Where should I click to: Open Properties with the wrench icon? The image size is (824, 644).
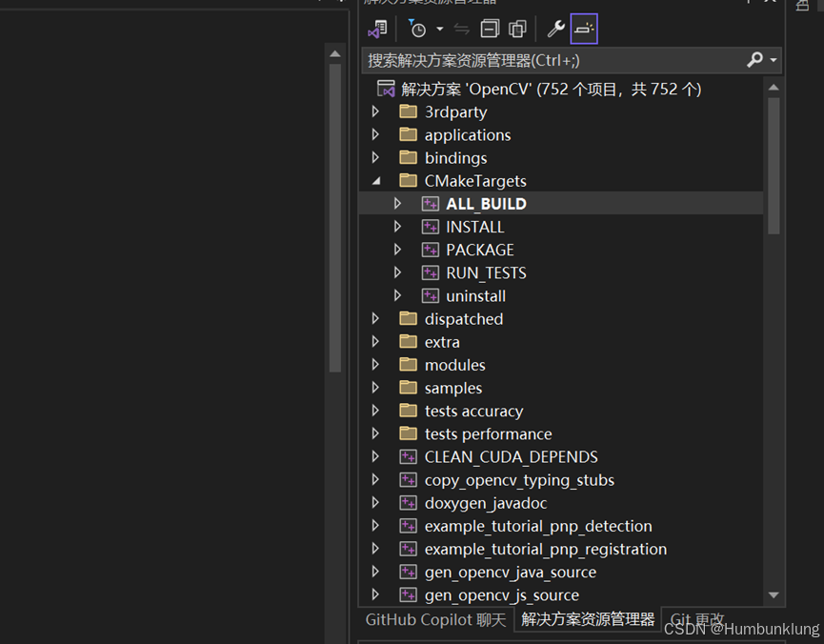click(555, 30)
